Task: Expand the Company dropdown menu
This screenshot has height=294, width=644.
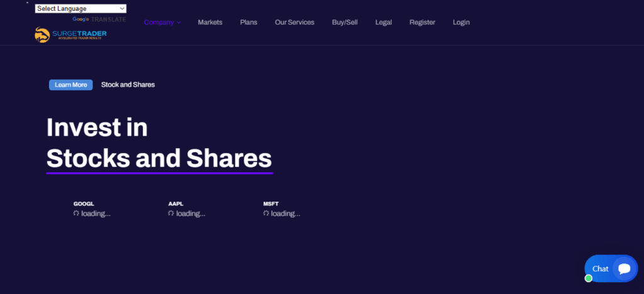Action: [162, 23]
